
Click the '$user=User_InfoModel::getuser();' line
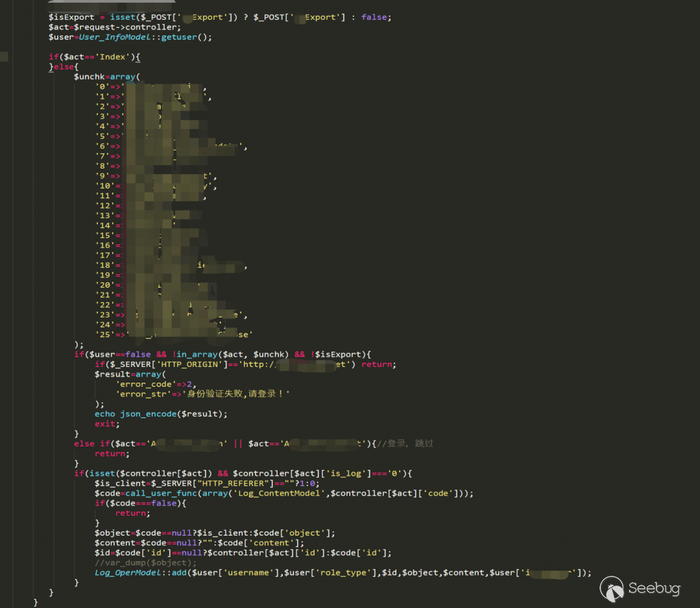pos(130,37)
